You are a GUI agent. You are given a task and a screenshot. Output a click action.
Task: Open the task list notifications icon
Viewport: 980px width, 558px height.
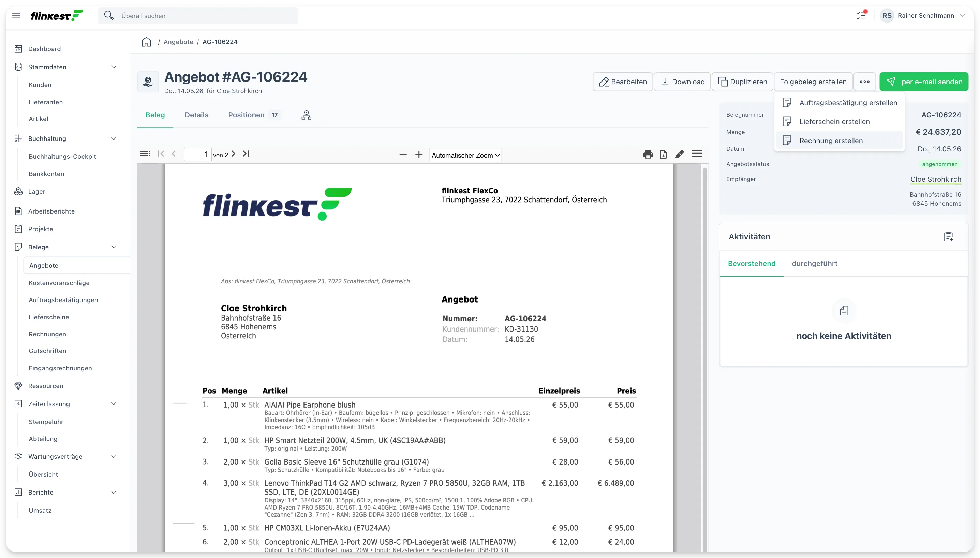coord(862,15)
